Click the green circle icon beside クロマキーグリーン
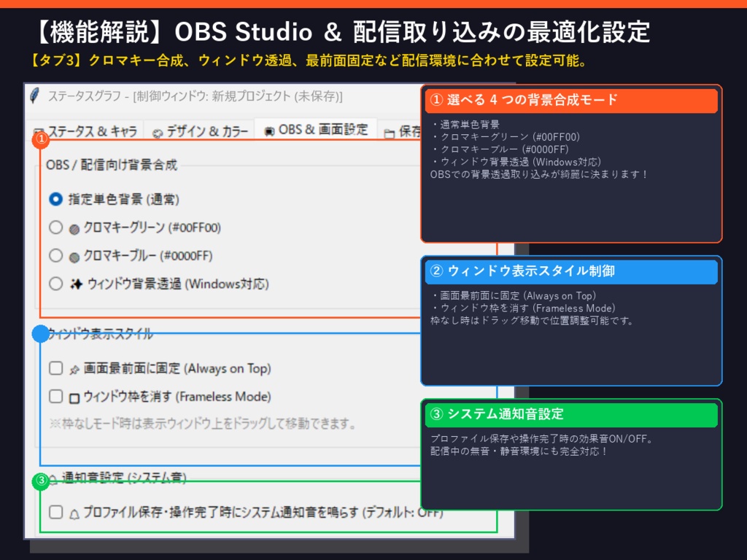The image size is (747, 560). point(74,229)
